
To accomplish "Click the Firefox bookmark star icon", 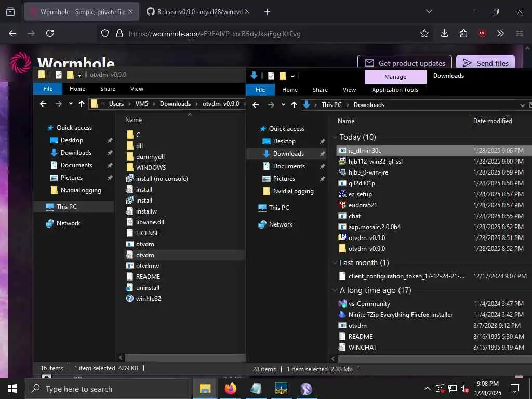I will coord(424,33).
